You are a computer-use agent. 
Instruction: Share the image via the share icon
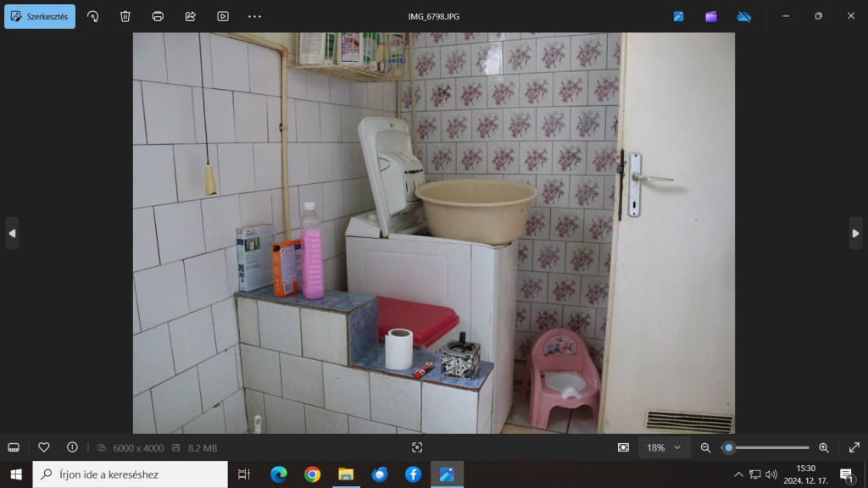(190, 16)
